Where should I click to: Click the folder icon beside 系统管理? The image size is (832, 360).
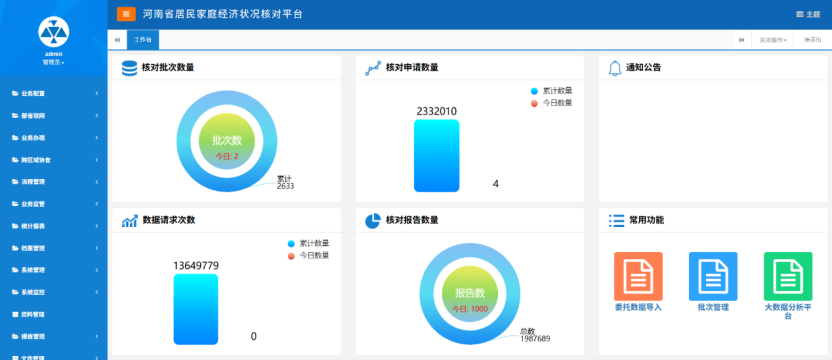(15, 270)
